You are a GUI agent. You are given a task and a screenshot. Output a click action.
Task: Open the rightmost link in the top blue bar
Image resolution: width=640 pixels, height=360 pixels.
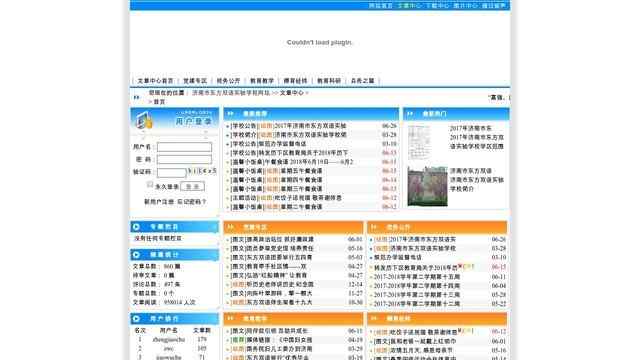pyautogui.click(x=494, y=6)
